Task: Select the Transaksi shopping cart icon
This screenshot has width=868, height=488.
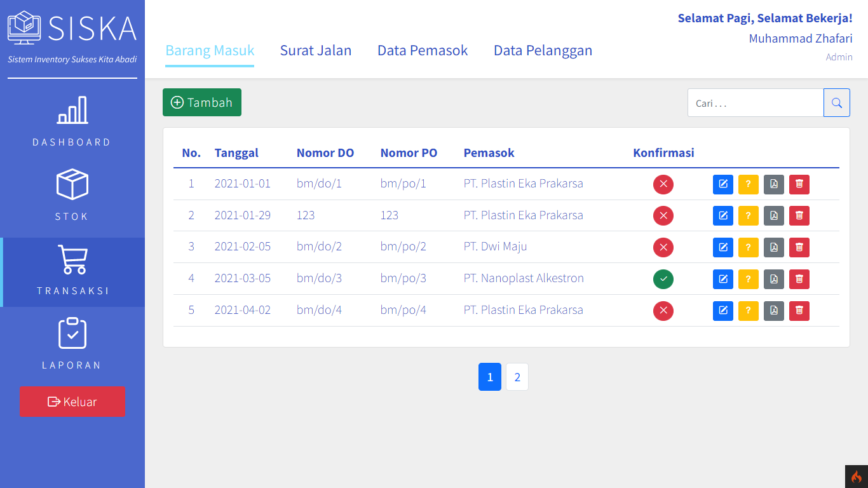Action: [72, 259]
